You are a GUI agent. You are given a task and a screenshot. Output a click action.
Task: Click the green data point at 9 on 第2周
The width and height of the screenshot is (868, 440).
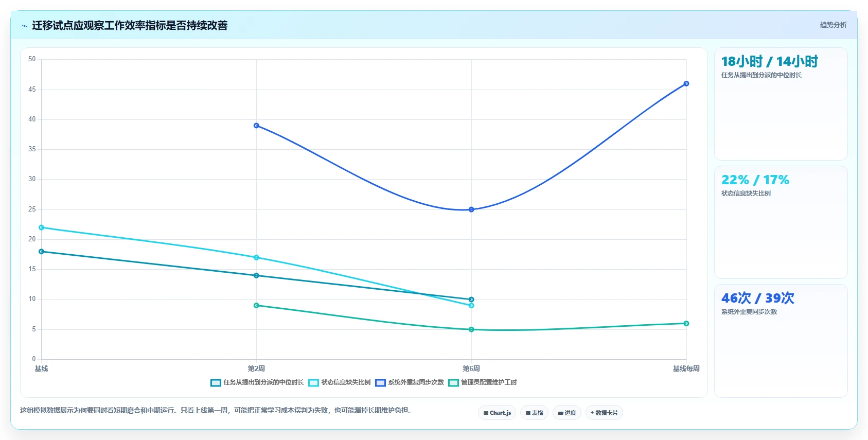coord(256,305)
